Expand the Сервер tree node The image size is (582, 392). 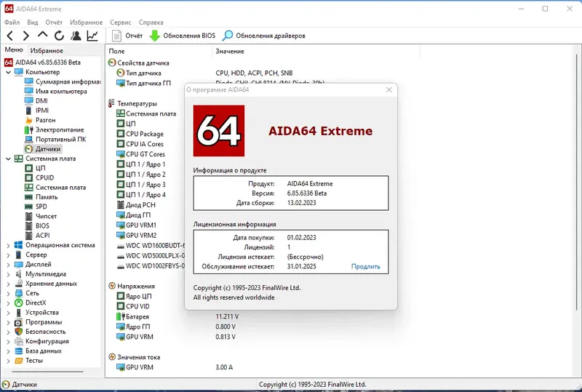[x=8, y=255]
